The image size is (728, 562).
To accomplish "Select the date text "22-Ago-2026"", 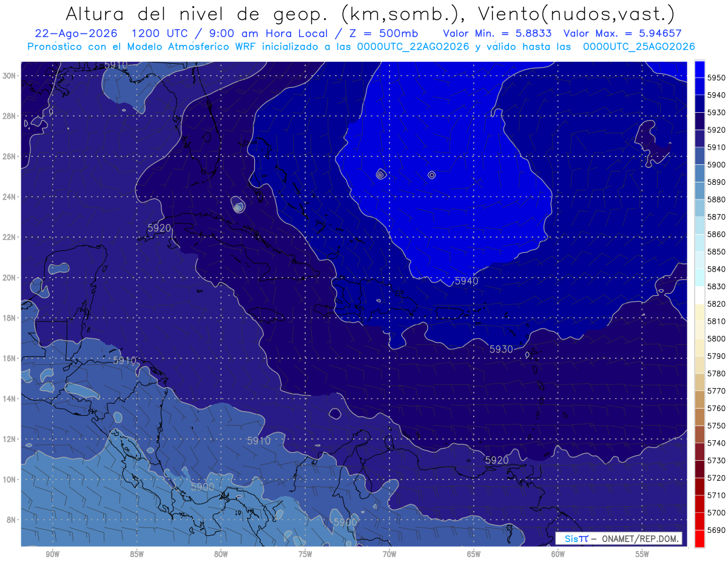I will pos(76,33).
